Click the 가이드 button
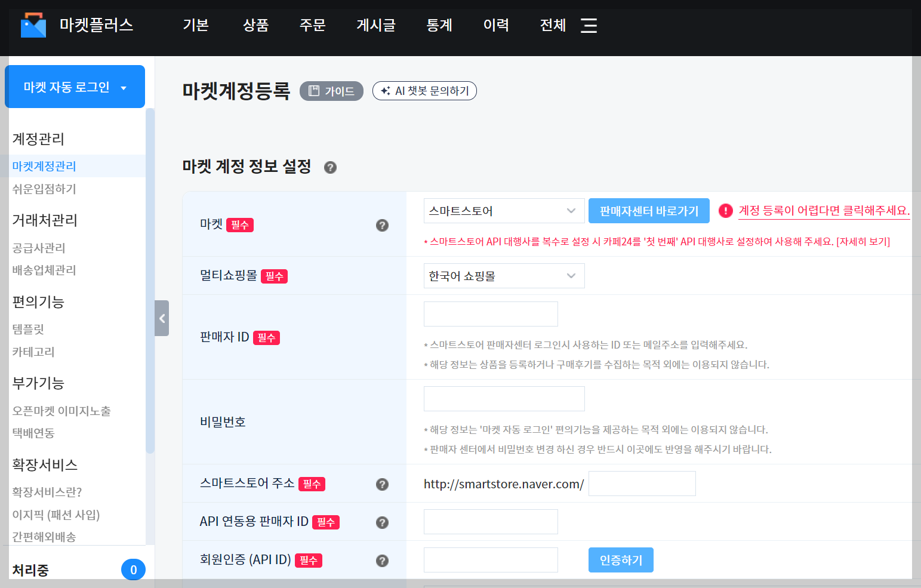 point(331,91)
